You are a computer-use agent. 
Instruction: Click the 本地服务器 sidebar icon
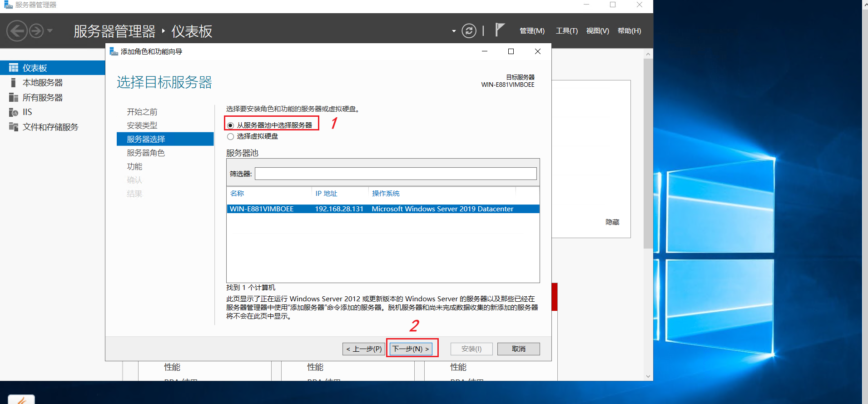pos(13,83)
